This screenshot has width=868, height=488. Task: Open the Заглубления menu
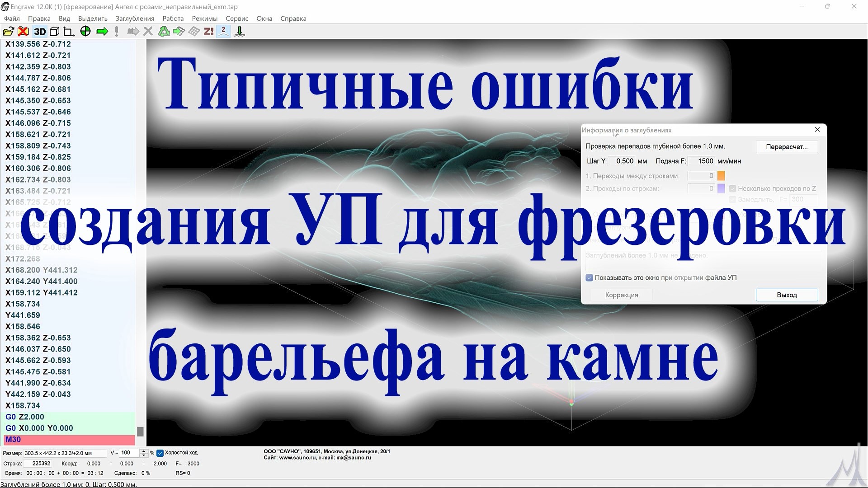click(x=135, y=19)
